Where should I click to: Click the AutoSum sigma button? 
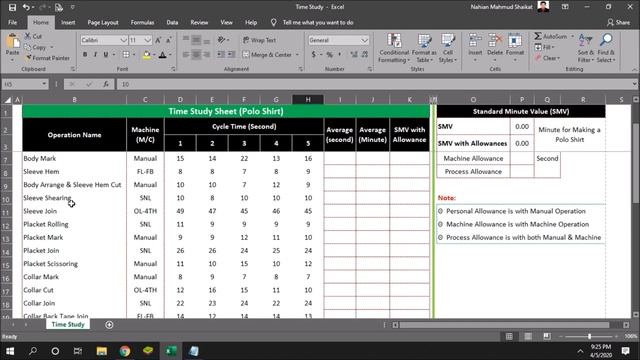(x=551, y=36)
